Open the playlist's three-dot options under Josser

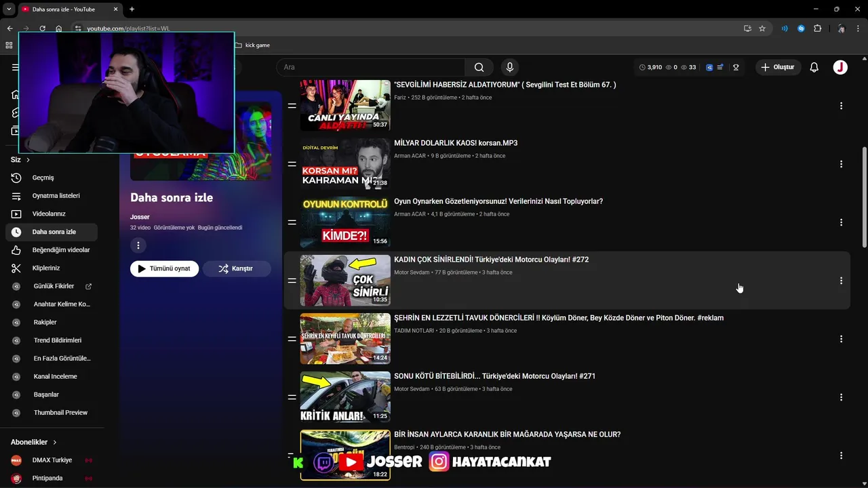[x=138, y=245]
